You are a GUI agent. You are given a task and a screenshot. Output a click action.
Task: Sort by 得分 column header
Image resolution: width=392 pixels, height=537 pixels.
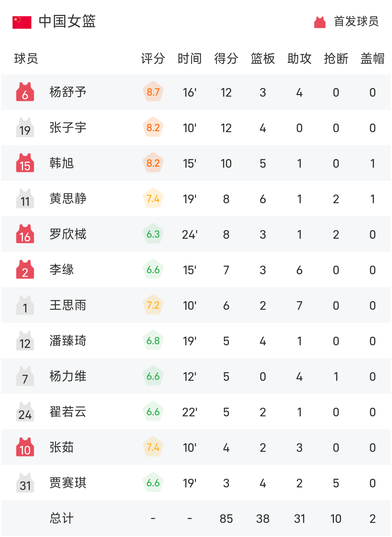(226, 59)
